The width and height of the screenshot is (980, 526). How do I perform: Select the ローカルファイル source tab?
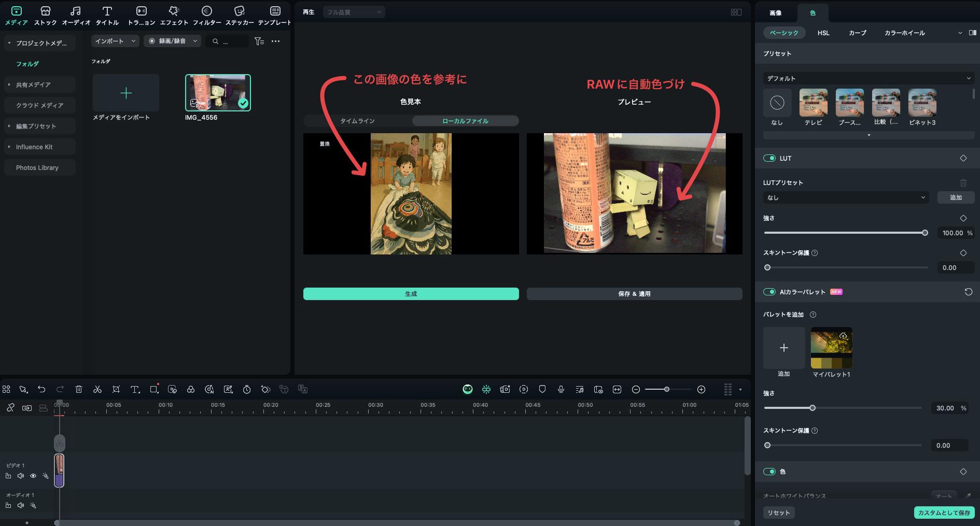tap(465, 121)
